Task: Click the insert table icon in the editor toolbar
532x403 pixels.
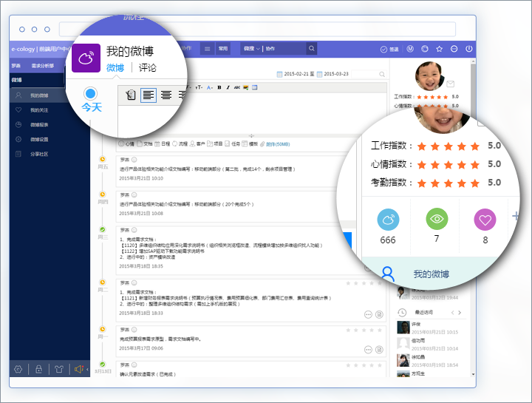Action: [x=254, y=87]
